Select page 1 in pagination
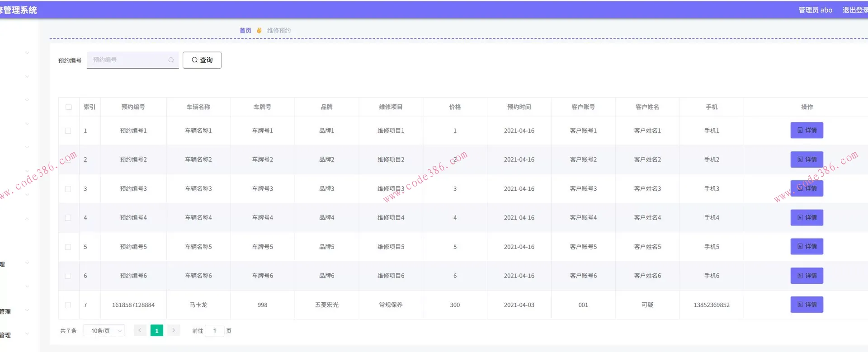 (x=157, y=331)
